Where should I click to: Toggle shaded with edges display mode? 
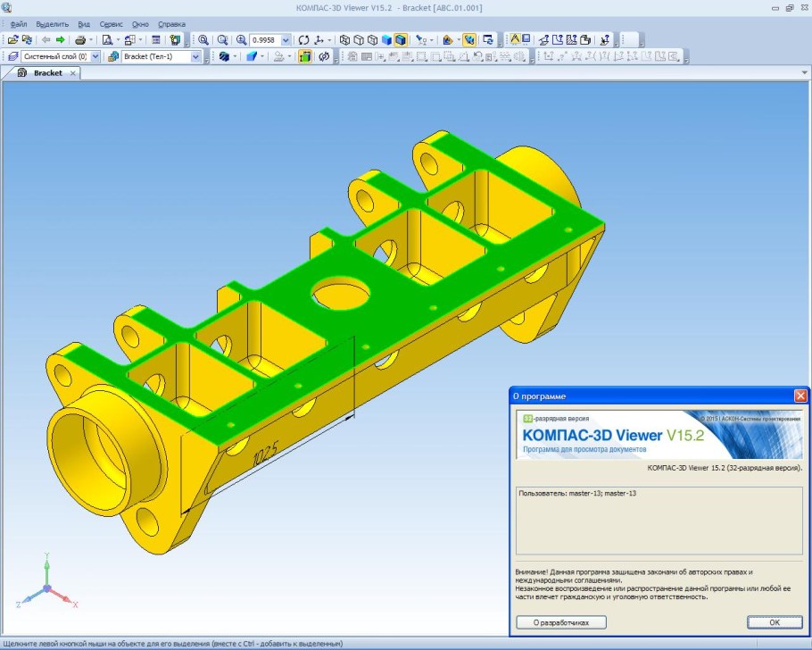pos(401,40)
